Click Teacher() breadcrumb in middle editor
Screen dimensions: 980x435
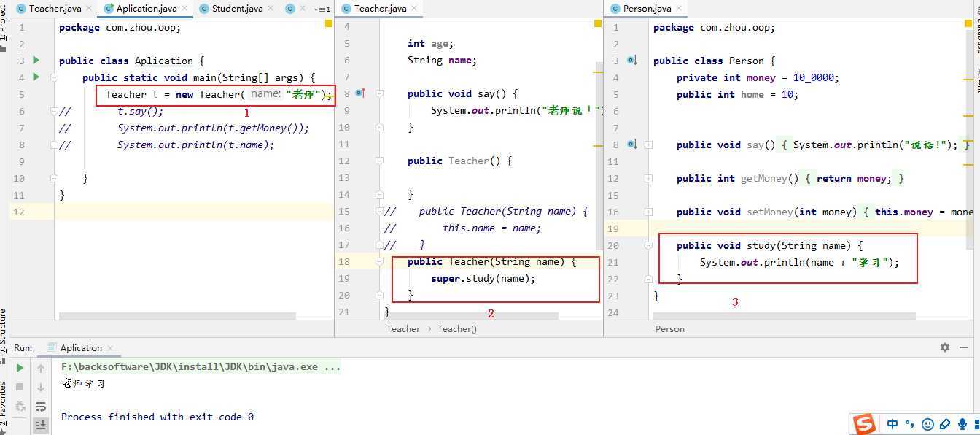click(x=456, y=329)
